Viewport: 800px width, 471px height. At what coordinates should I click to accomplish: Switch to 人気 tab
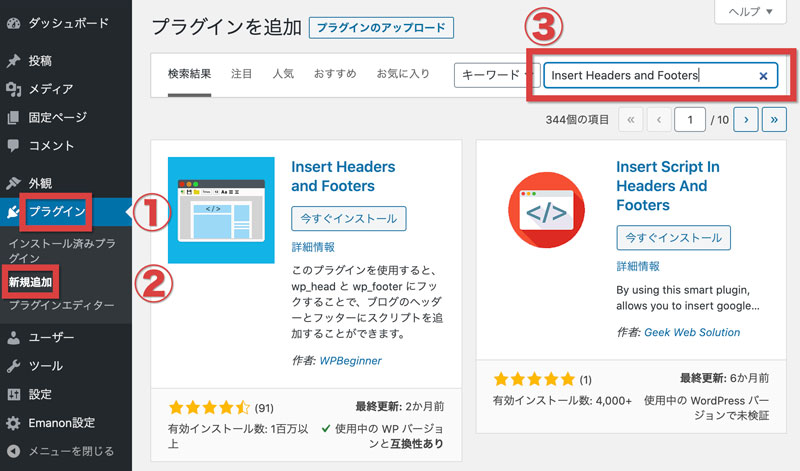tap(283, 74)
